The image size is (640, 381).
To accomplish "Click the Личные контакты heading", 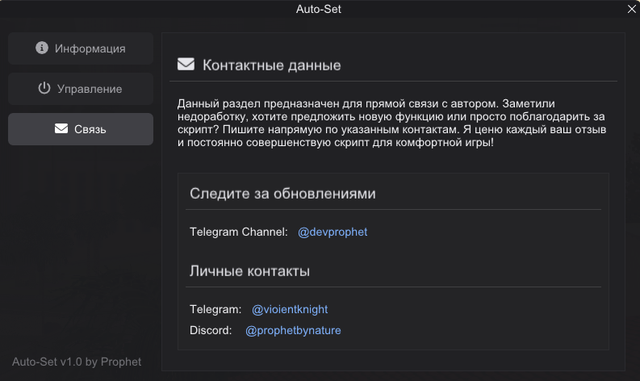I will coord(249,271).
